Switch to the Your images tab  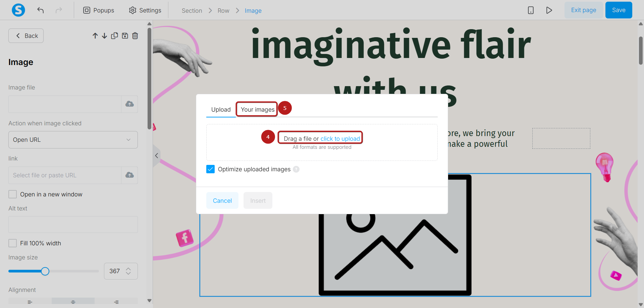[258, 110]
